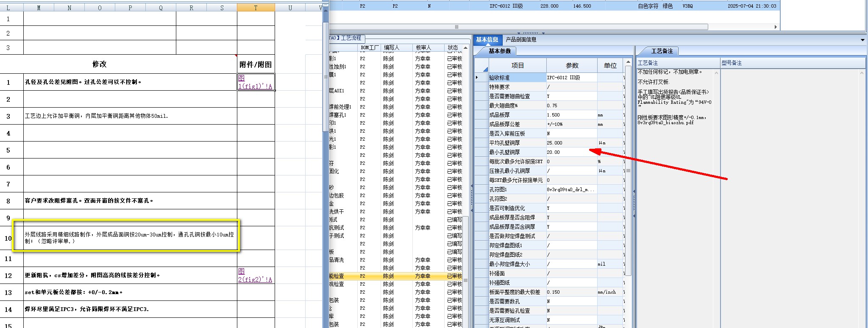868x328 pixels.
Task: Select the 是否需要翘曲检查 parameter row
Action: pos(549,96)
